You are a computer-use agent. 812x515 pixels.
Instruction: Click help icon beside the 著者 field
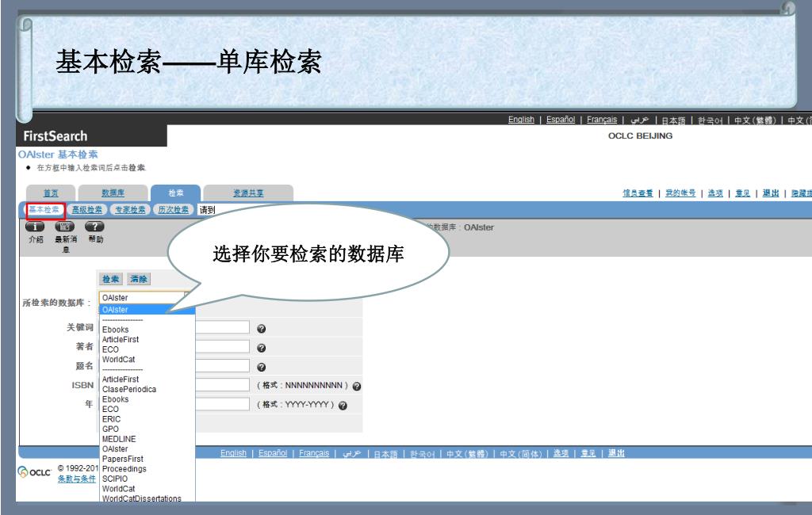pos(262,348)
